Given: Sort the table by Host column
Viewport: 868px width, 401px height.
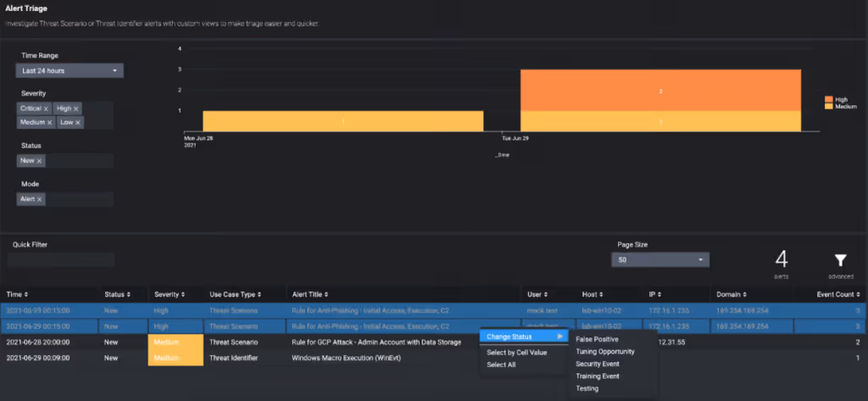Looking at the screenshot, I should [593, 295].
